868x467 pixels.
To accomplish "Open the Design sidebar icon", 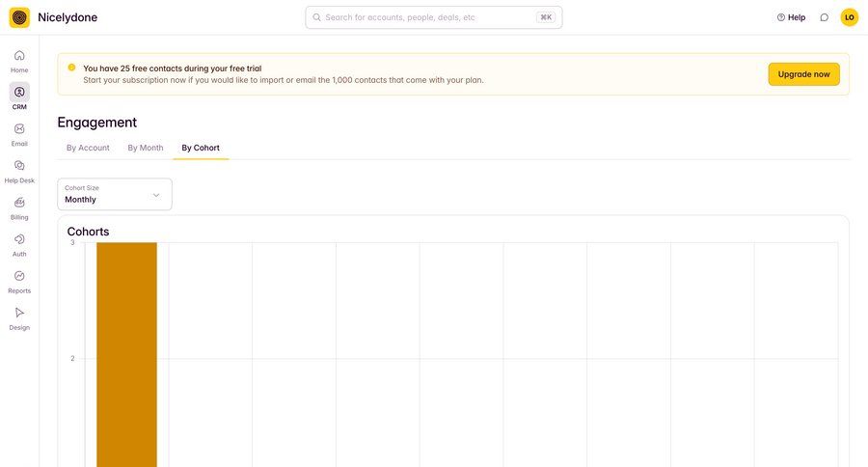I will (19, 313).
